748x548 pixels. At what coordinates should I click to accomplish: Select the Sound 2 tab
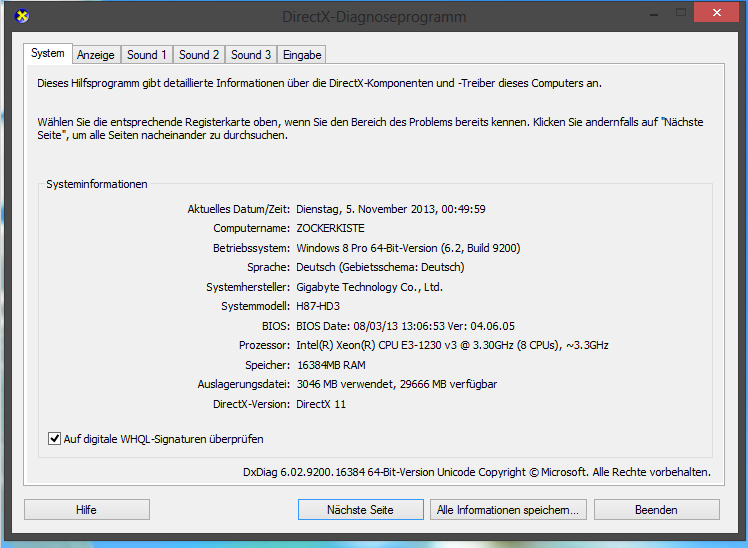(x=199, y=55)
